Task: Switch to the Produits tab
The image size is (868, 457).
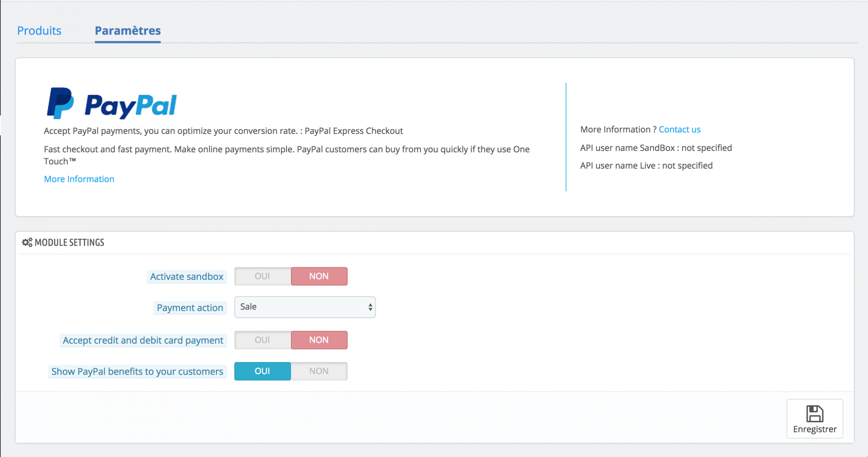Action: point(39,30)
